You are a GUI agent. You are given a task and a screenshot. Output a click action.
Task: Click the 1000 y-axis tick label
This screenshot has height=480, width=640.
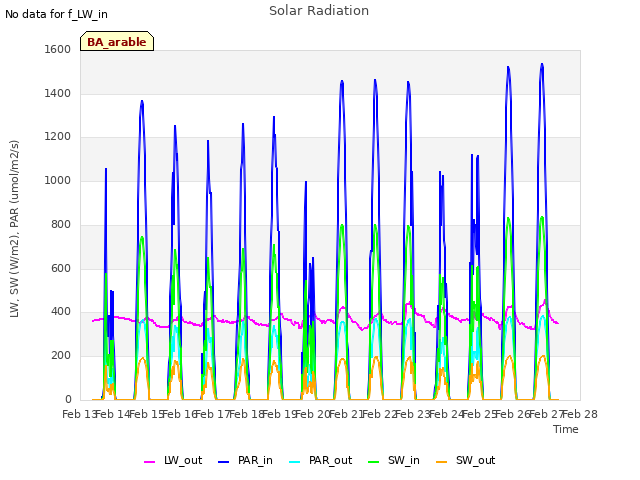(58, 180)
